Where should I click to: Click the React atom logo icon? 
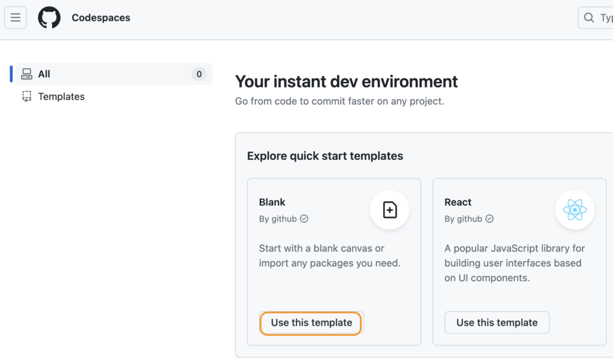click(575, 210)
